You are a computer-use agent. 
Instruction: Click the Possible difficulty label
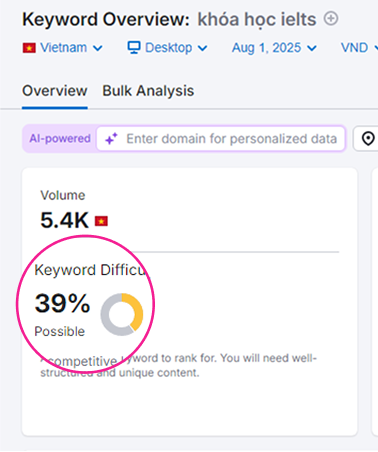coord(60,331)
